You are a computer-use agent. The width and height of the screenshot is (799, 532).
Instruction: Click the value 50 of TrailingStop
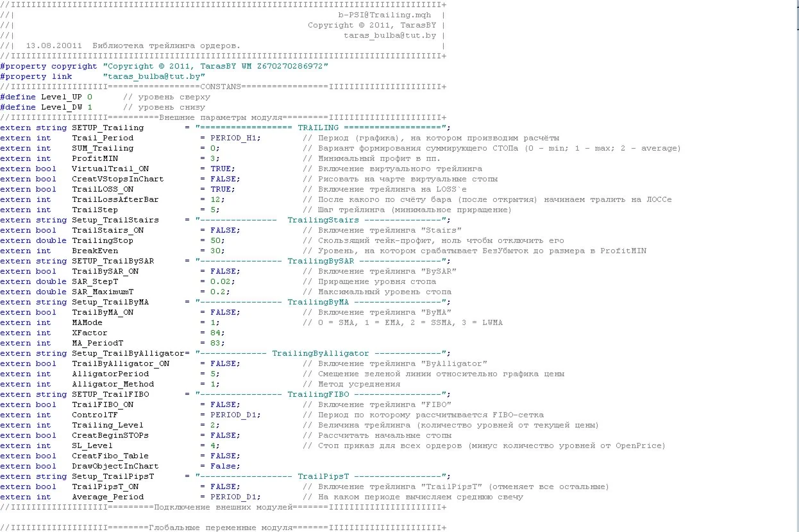(x=215, y=240)
